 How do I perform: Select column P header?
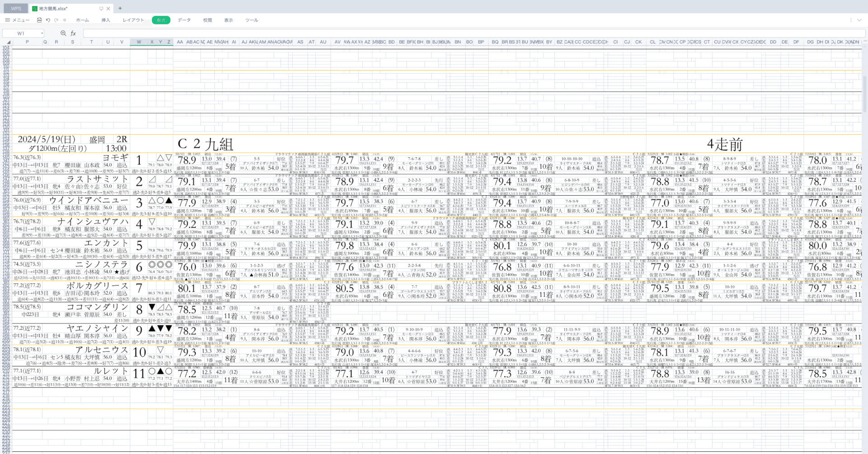coord(27,42)
